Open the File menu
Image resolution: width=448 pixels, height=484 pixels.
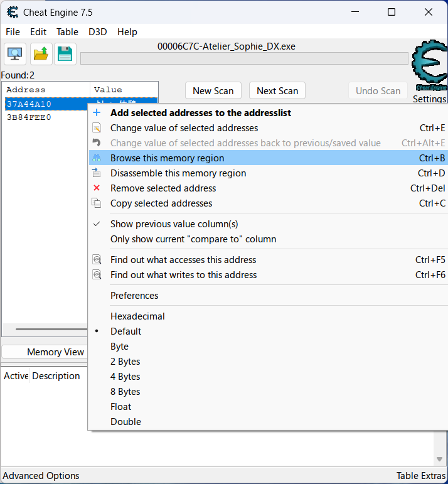pos(13,32)
